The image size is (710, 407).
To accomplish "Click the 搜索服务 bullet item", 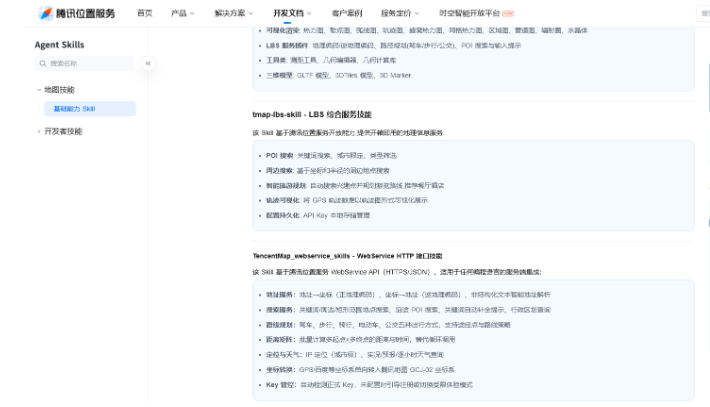I will pyautogui.click(x=408, y=310).
